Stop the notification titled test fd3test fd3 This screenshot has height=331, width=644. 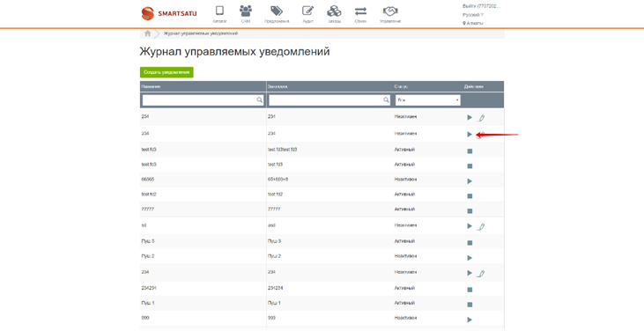point(470,151)
